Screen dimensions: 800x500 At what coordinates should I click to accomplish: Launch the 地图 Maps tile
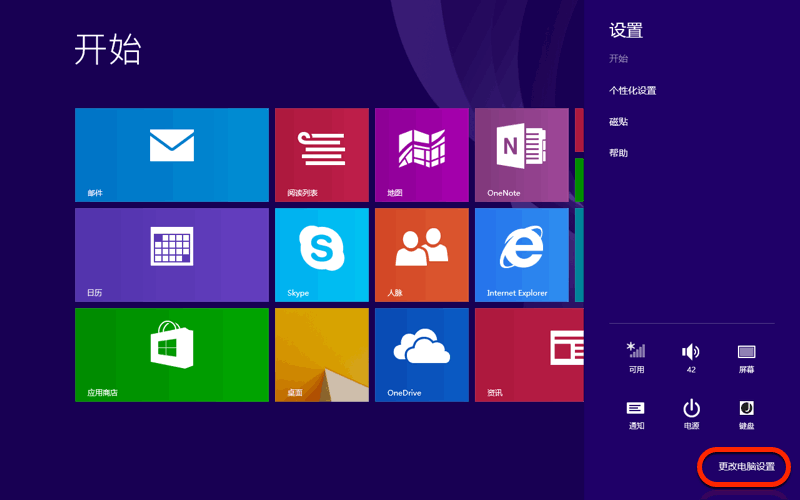(x=421, y=155)
